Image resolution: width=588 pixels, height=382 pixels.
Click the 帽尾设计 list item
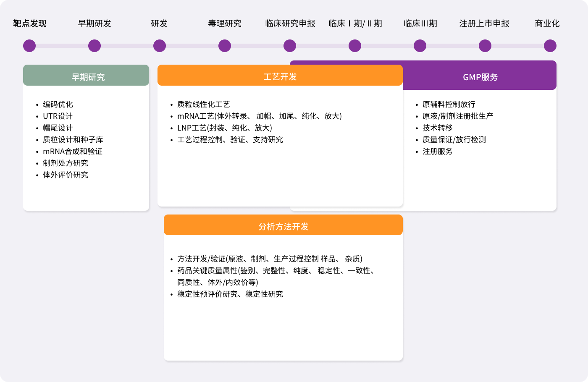[x=58, y=128]
